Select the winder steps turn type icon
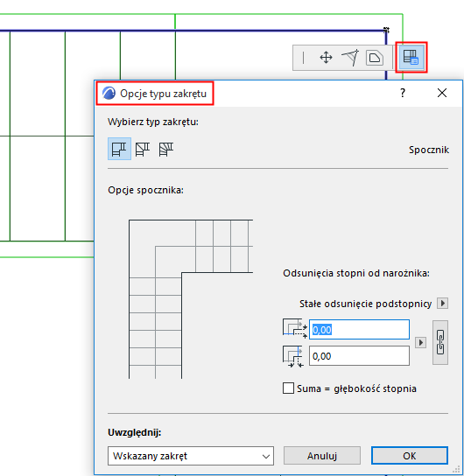The image size is (464, 476). [x=166, y=149]
